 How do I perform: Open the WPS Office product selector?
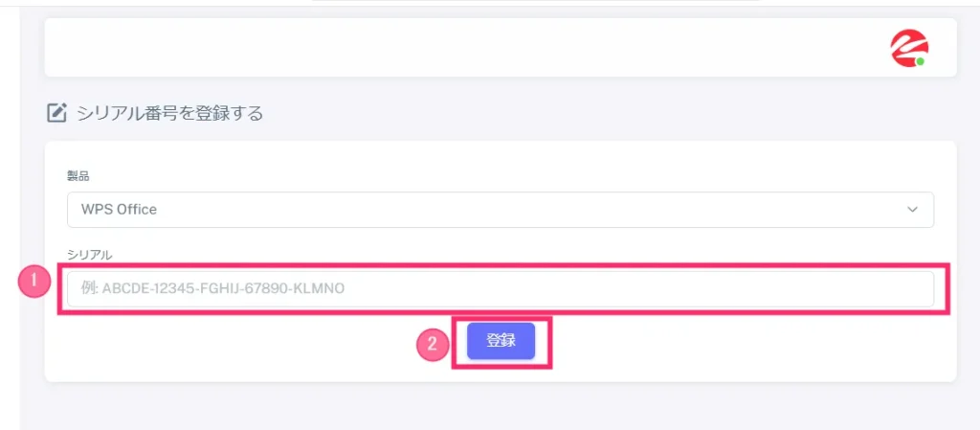501,210
